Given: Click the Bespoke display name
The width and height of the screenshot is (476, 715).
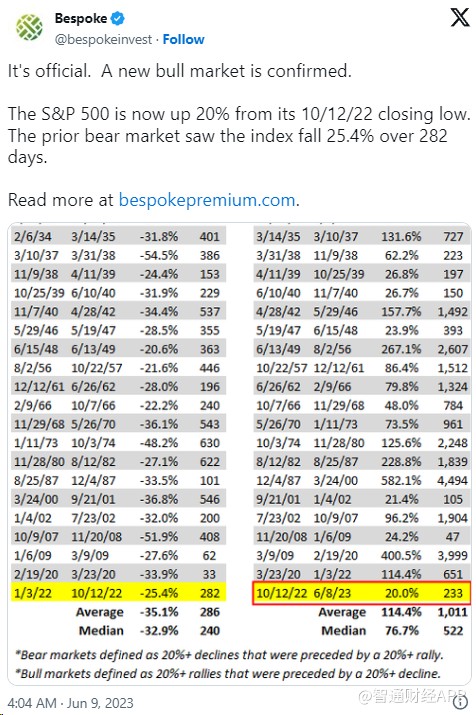Looking at the screenshot, I should [81, 18].
